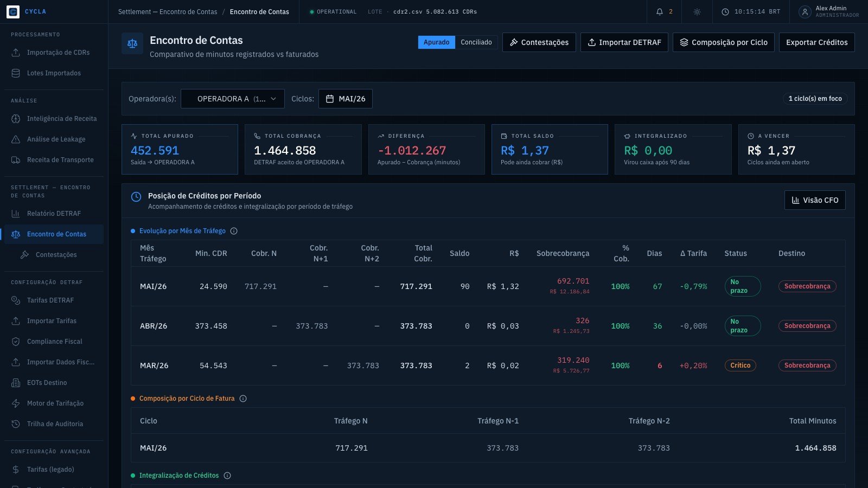
Task: Click the info icon beside Integralização de Créditos
Action: pos(227,476)
